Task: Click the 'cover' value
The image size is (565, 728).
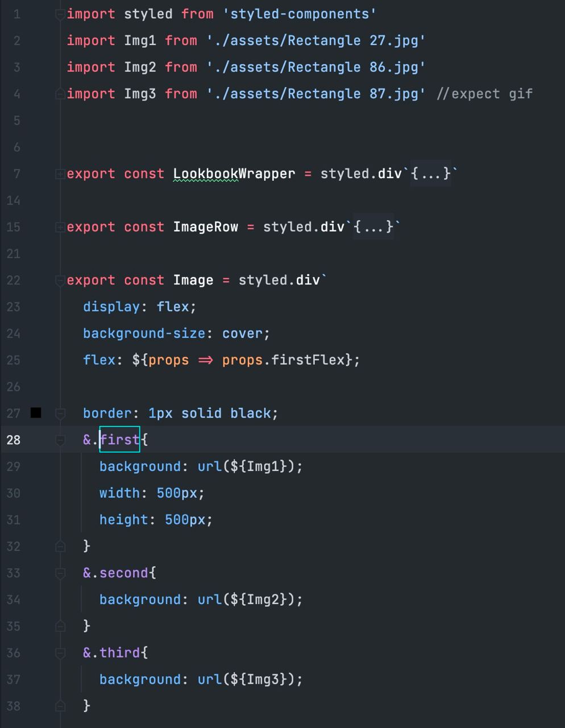Action: click(x=242, y=333)
